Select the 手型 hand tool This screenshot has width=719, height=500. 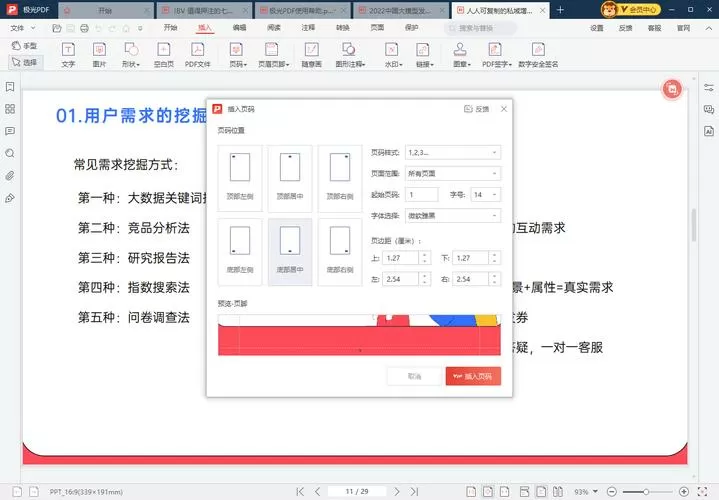click(x=25, y=46)
